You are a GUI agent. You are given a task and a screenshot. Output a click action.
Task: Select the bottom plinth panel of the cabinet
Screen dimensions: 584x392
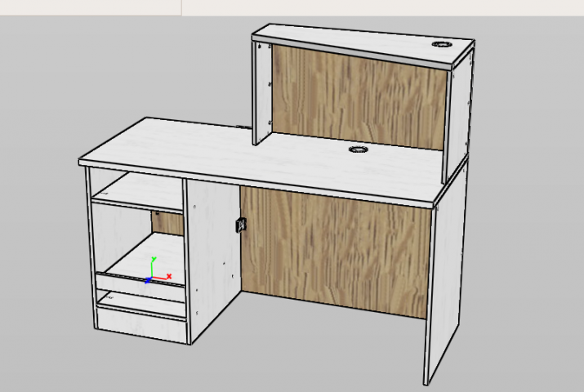tap(141, 326)
